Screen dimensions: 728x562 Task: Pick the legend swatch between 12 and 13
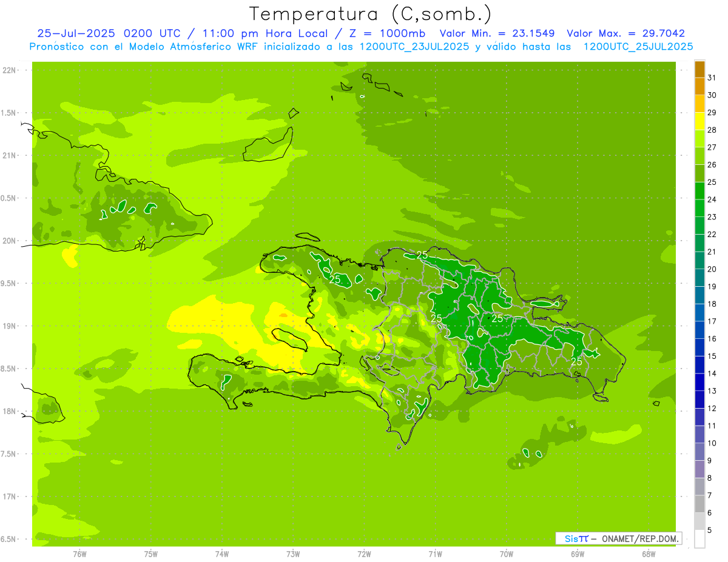pos(699,400)
